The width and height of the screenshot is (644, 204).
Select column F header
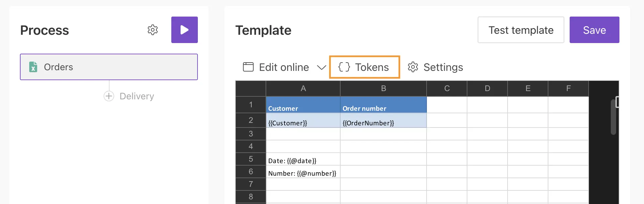coord(568,88)
